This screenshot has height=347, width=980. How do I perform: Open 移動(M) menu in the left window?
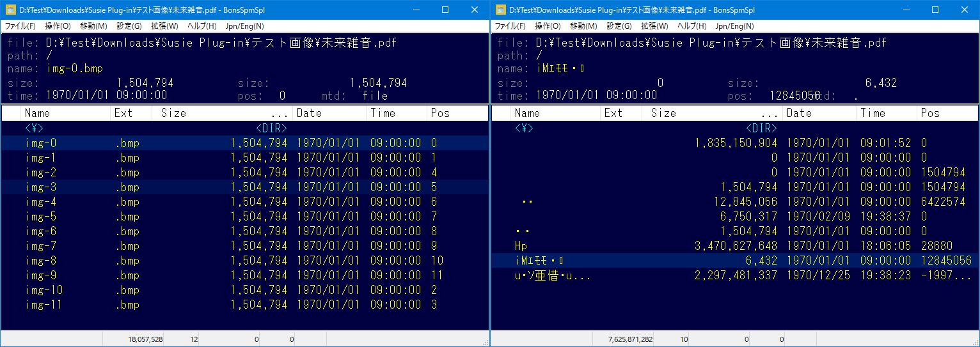[x=93, y=26]
